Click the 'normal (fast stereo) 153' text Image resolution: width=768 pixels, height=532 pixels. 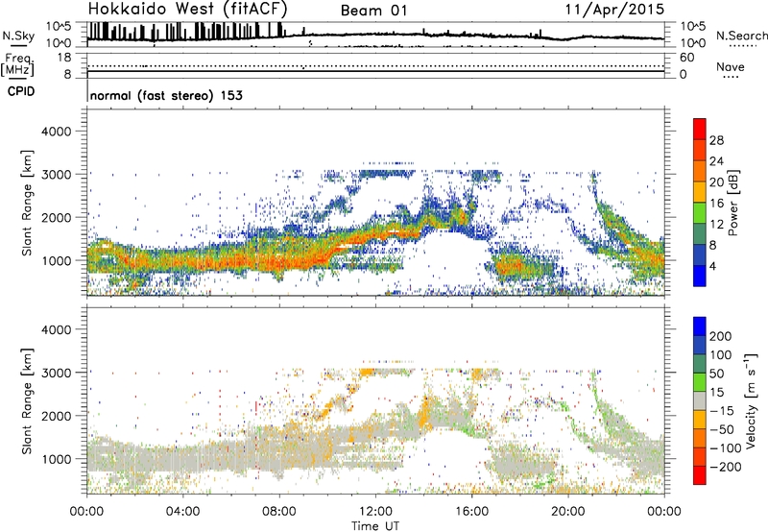point(166,95)
